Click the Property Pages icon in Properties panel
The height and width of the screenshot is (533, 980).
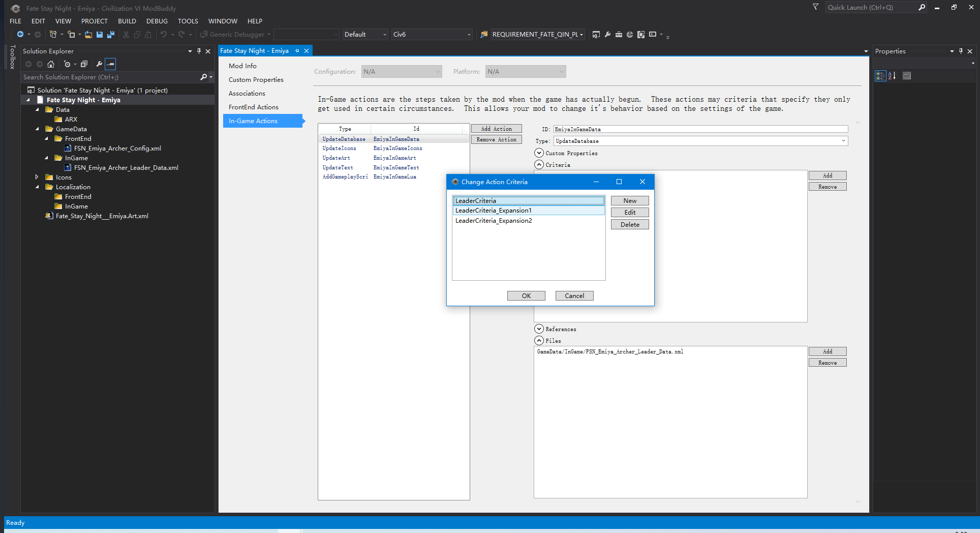(x=907, y=76)
